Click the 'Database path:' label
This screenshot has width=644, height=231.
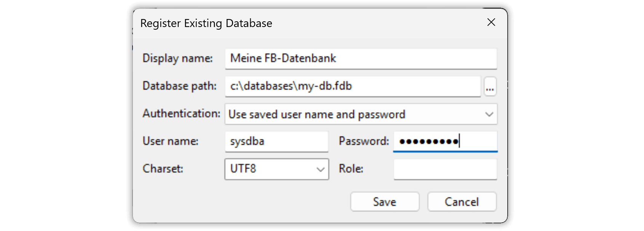[179, 86]
